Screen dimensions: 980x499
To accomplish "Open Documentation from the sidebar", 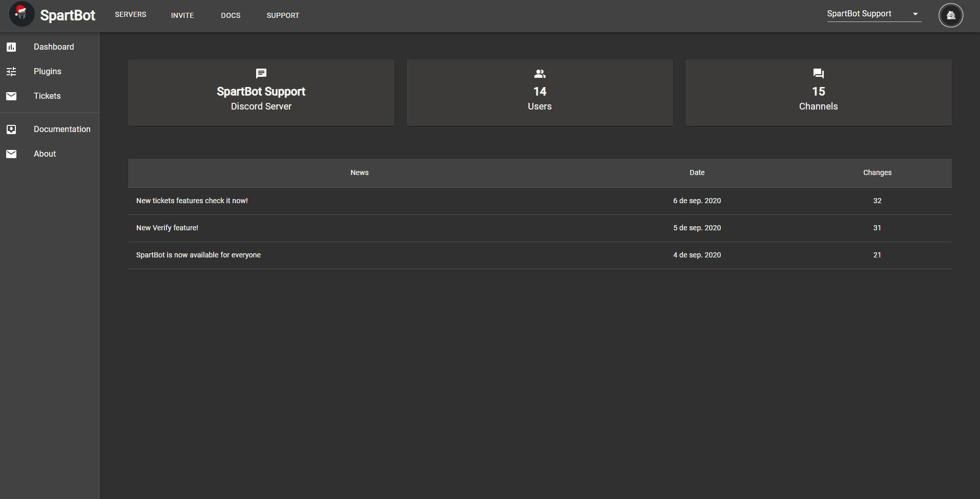I will [62, 129].
